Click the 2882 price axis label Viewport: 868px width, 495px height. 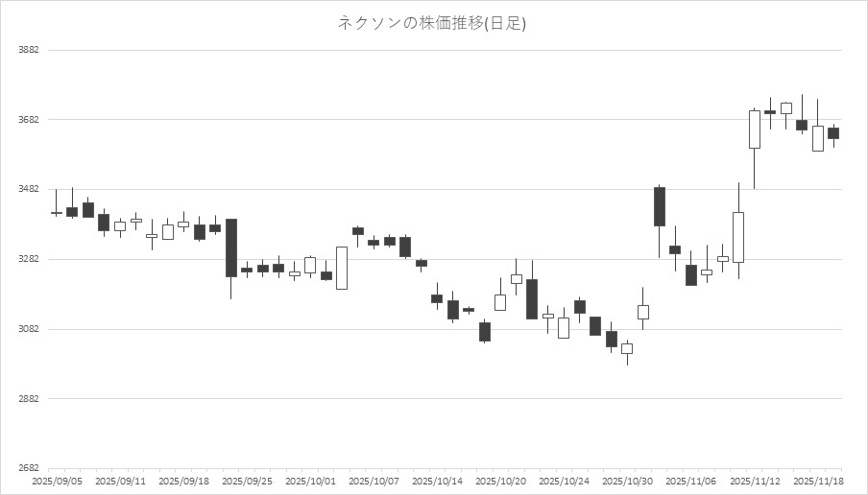(28, 399)
